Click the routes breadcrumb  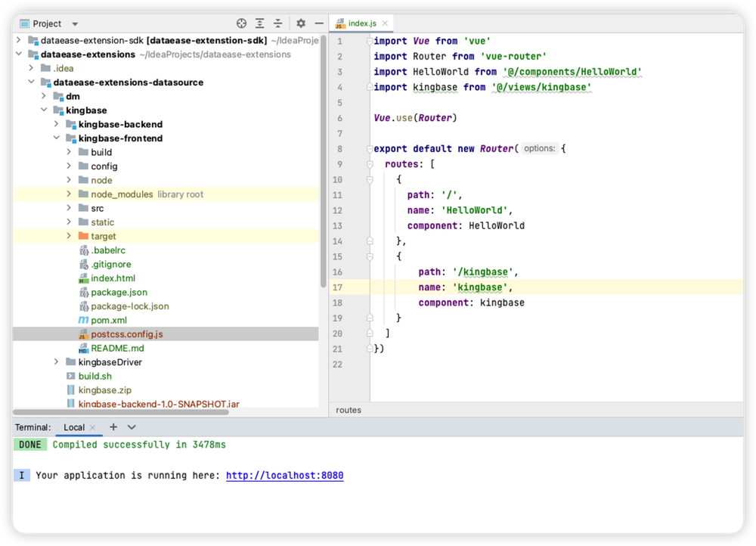[348, 410]
